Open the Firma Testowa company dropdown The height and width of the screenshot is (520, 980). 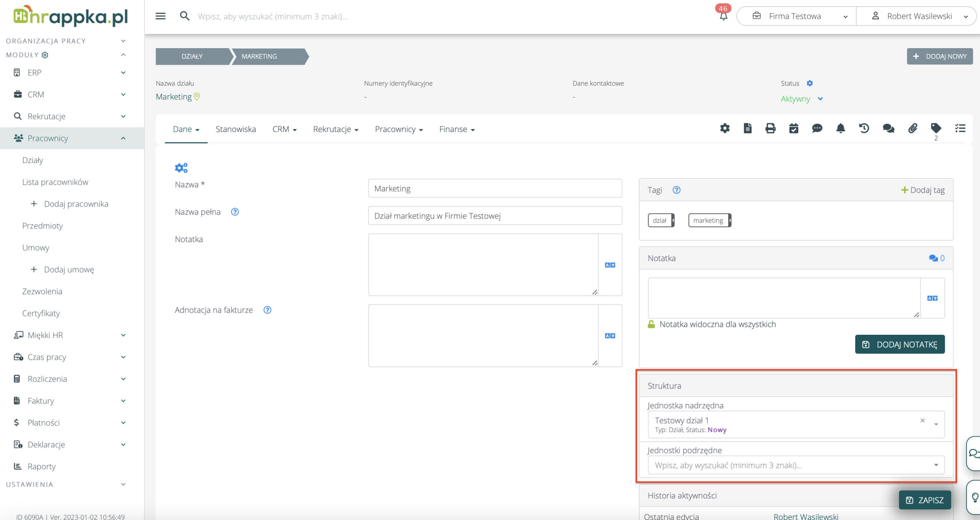pyautogui.click(x=796, y=16)
